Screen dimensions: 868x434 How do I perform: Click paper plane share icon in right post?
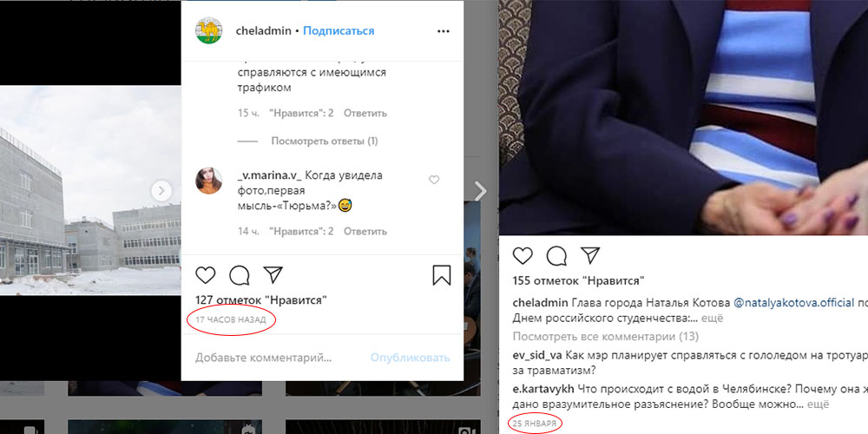coord(590,255)
